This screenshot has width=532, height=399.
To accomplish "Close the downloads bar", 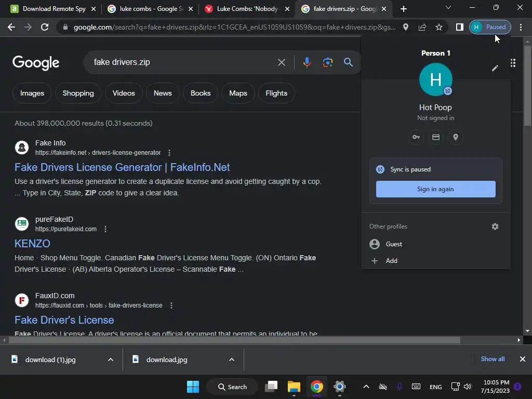I will pos(523,359).
